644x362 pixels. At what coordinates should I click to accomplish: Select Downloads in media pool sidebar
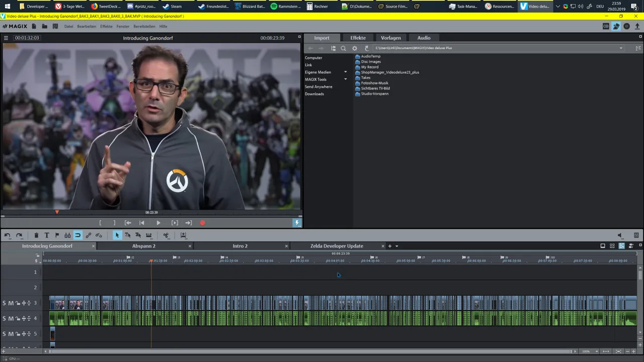[x=314, y=94]
